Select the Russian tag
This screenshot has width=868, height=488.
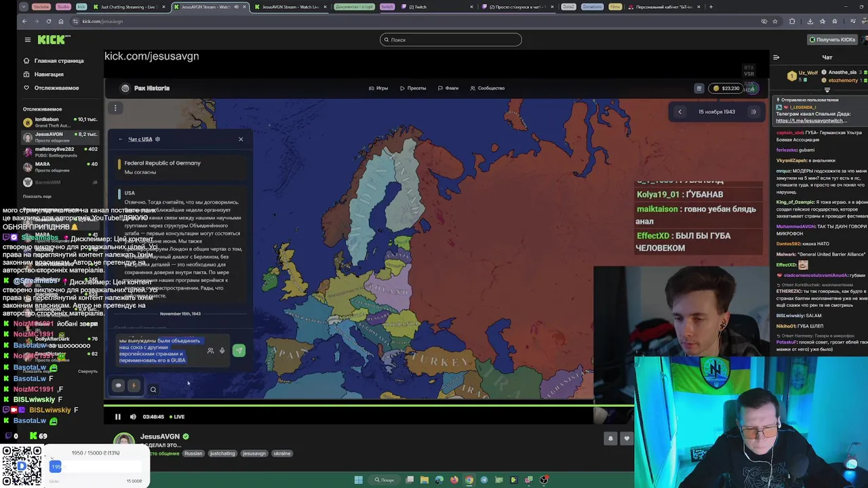pos(193,453)
